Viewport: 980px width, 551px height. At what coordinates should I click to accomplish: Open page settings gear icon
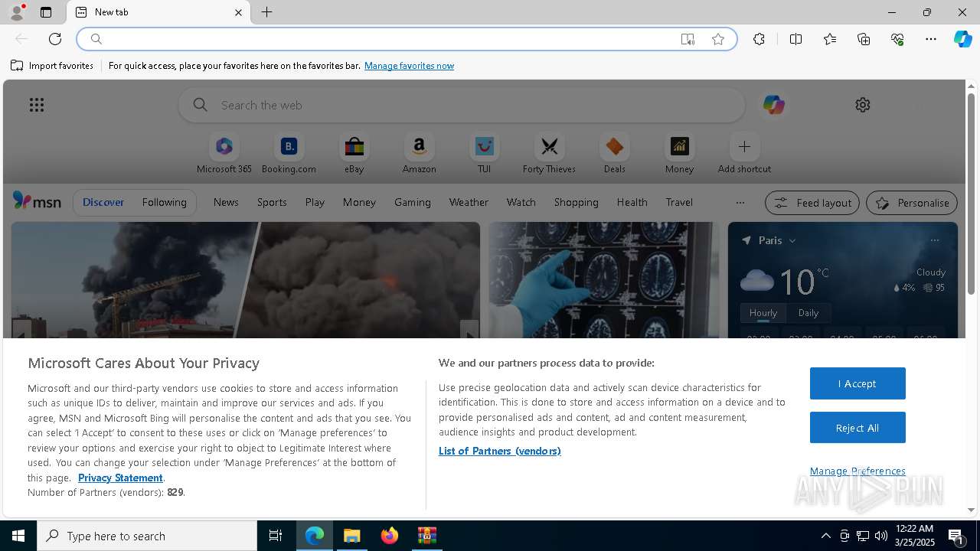[863, 105]
